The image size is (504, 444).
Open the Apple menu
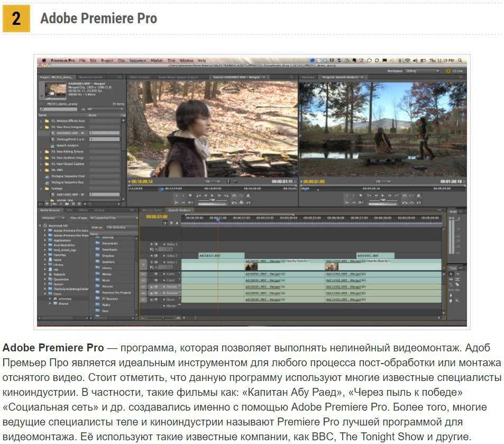(x=44, y=60)
